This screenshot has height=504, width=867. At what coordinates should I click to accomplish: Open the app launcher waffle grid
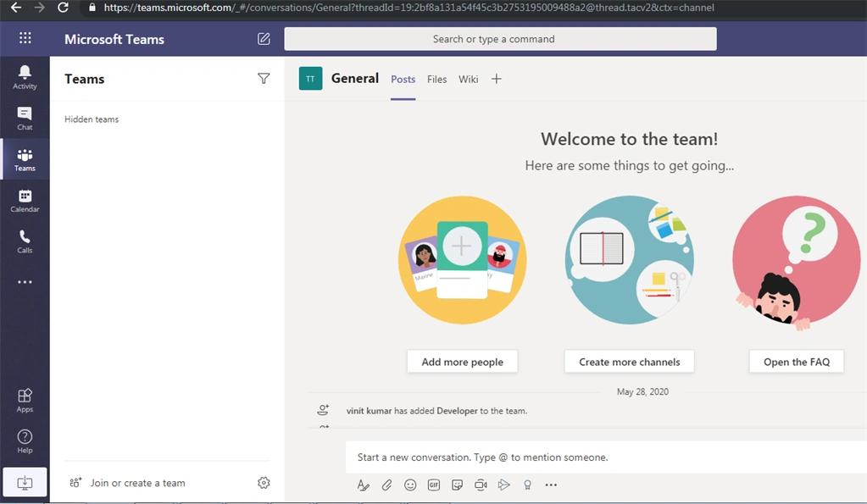[x=25, y=38]
